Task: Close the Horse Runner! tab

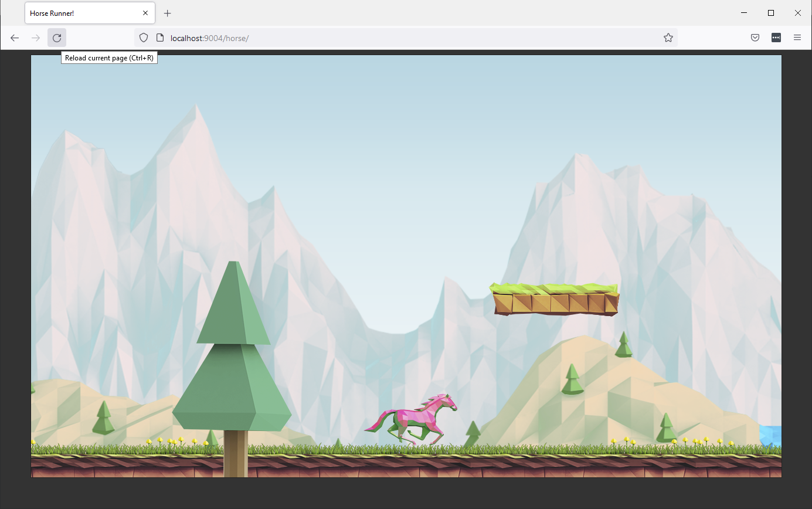Action: [145, 13]
